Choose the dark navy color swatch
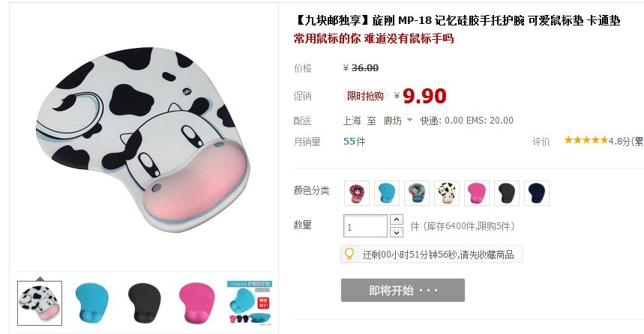 click(x=537, y=193)
